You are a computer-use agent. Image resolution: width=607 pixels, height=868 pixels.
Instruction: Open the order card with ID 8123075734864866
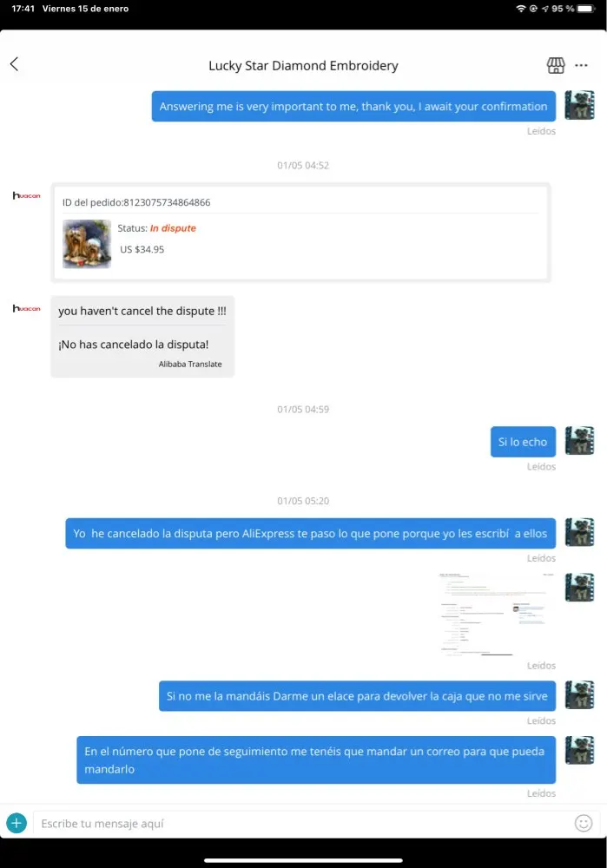[300, 233]
